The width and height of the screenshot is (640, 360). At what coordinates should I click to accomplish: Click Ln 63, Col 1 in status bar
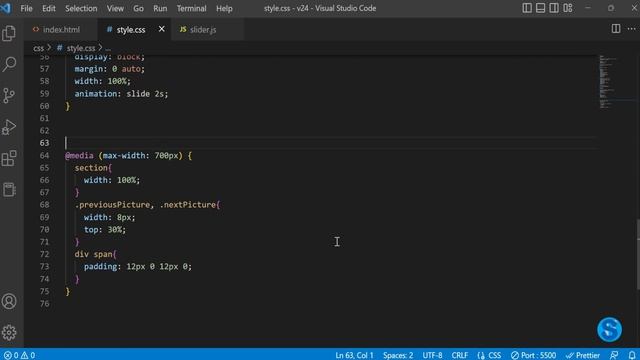(354, 355)
